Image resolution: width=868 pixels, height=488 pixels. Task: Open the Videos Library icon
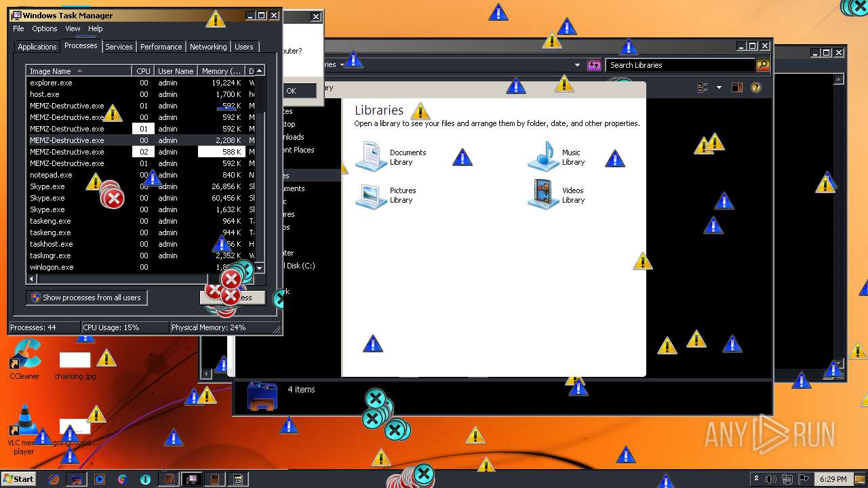pos(543,195)
